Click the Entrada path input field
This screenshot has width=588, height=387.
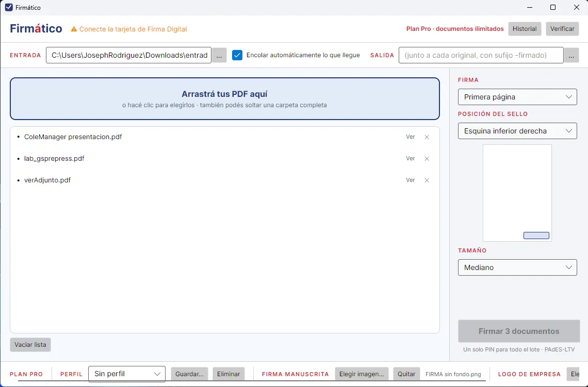tap(128, 55)
